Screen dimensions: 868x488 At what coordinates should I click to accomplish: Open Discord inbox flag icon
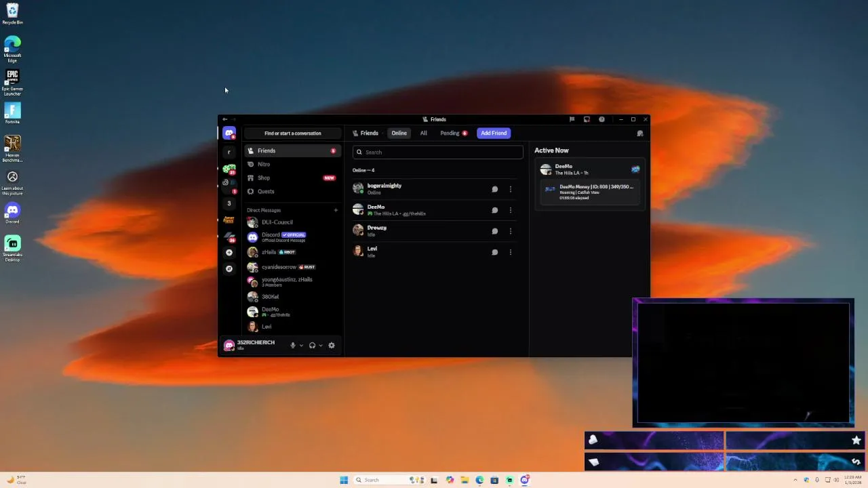coord(572,119)
